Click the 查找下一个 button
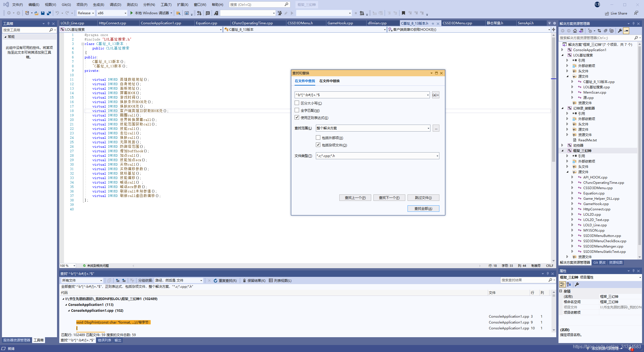Screen dimensions: 644x352 (x=389, y=198)
